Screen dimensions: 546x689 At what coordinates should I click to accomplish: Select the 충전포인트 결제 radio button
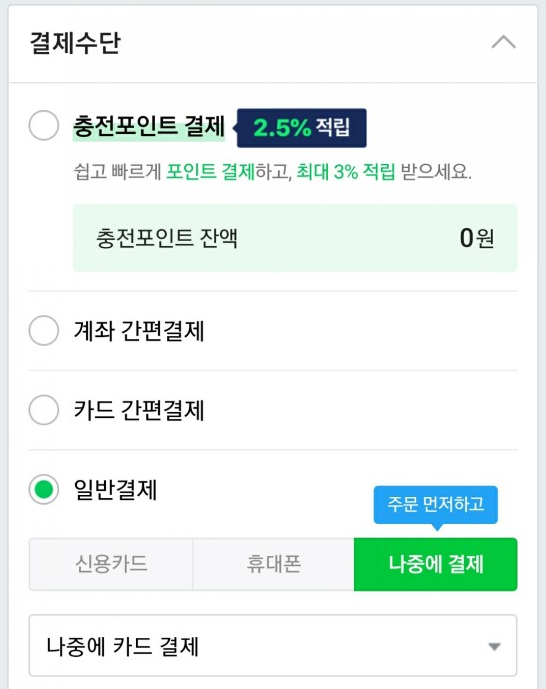click(x=43, y=125)
